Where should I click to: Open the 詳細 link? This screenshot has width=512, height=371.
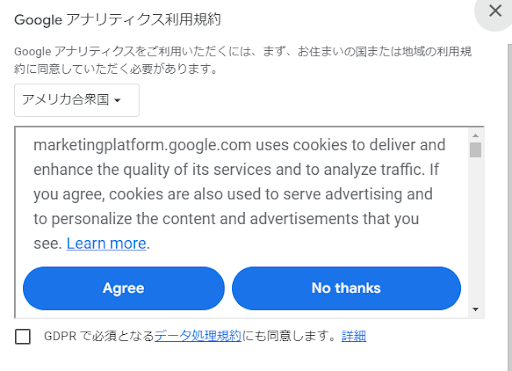354,336
